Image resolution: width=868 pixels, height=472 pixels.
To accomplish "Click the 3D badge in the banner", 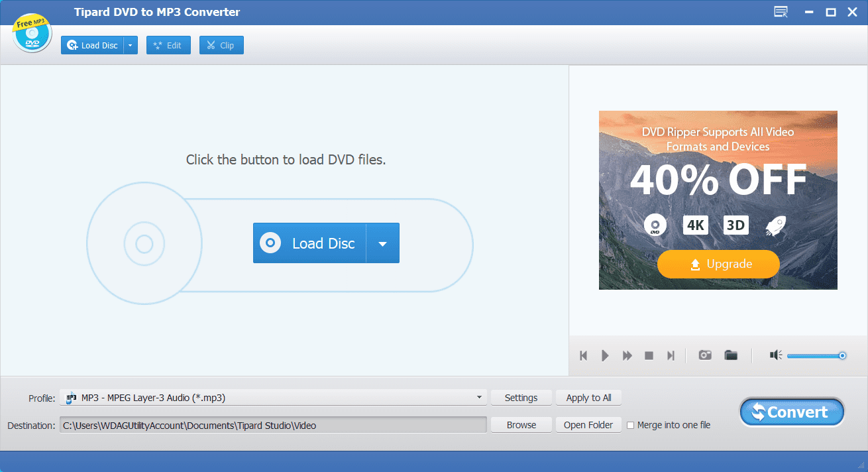I will (x=735, y=225).
